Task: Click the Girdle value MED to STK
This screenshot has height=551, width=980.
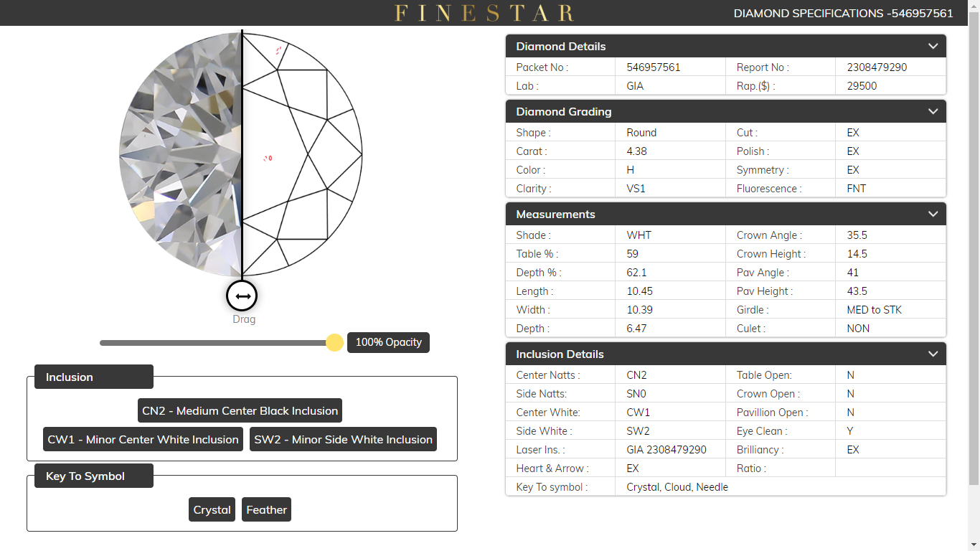Action: point(874,309)
